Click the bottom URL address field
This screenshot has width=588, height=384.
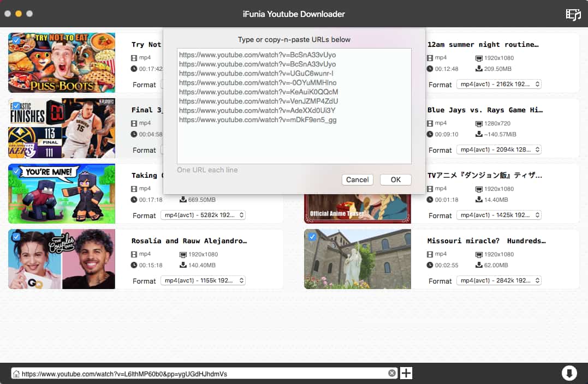(x=202, y=374)
